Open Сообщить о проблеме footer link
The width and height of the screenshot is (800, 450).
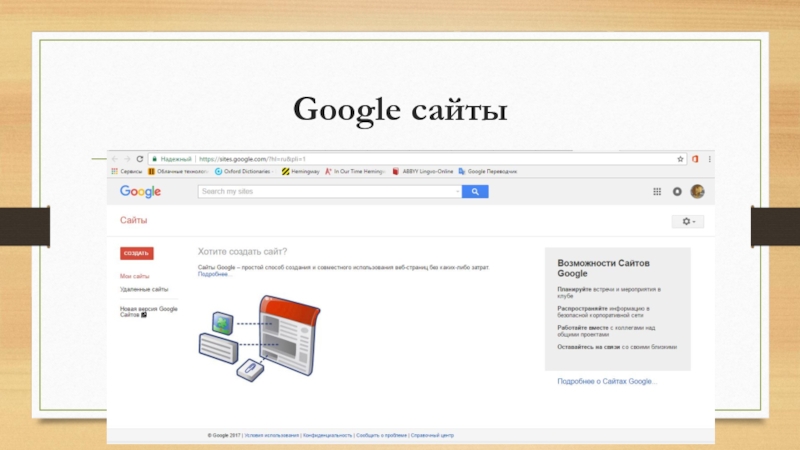pos(382,435)
